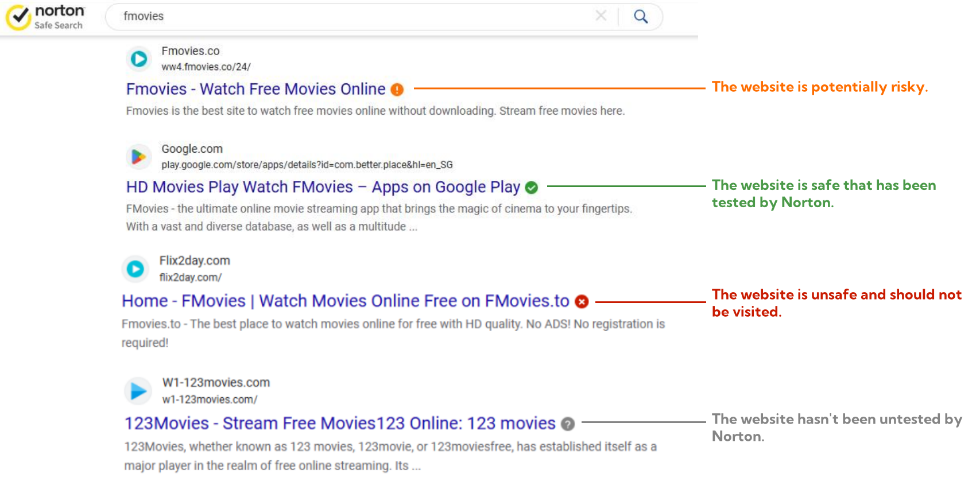Click the Flix2day result description snippet
The width and height of the screenshot is (980, 489).
(x=393, y=333)
